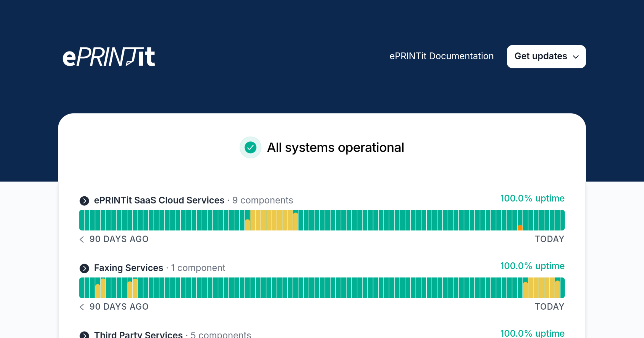
Task: Go back from 90 days ago under Faxing Services
Action: tap(82, 307)
